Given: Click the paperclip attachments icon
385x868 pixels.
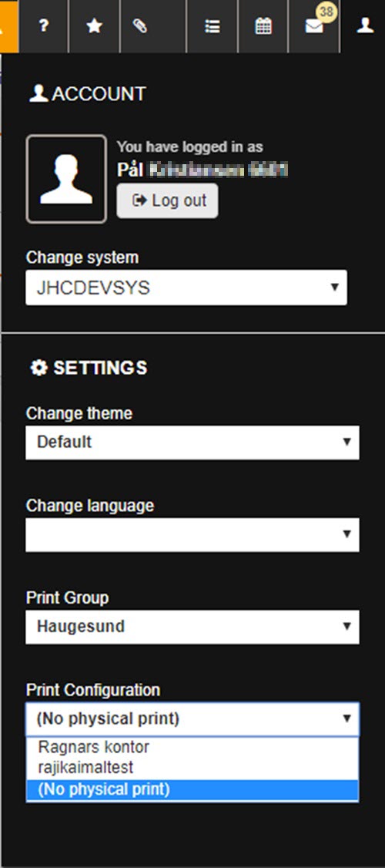Looking at the screenshot, I should [x=140, y=26].
